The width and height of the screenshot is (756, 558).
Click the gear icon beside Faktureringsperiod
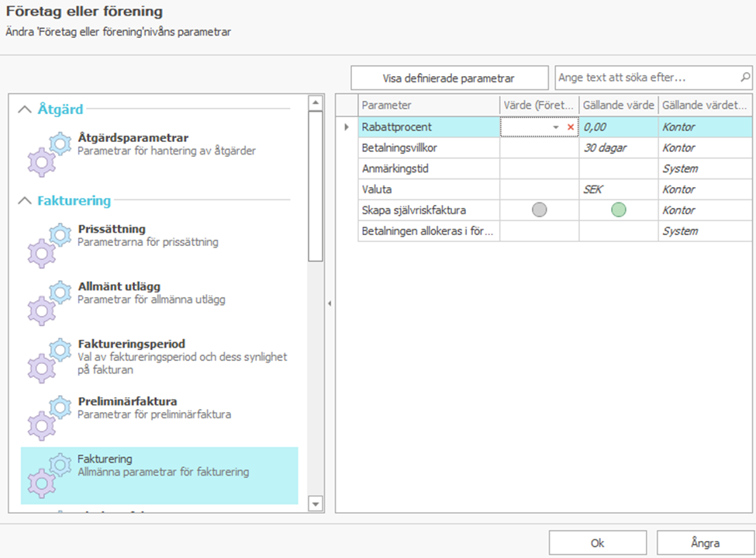tap(50, 359)
